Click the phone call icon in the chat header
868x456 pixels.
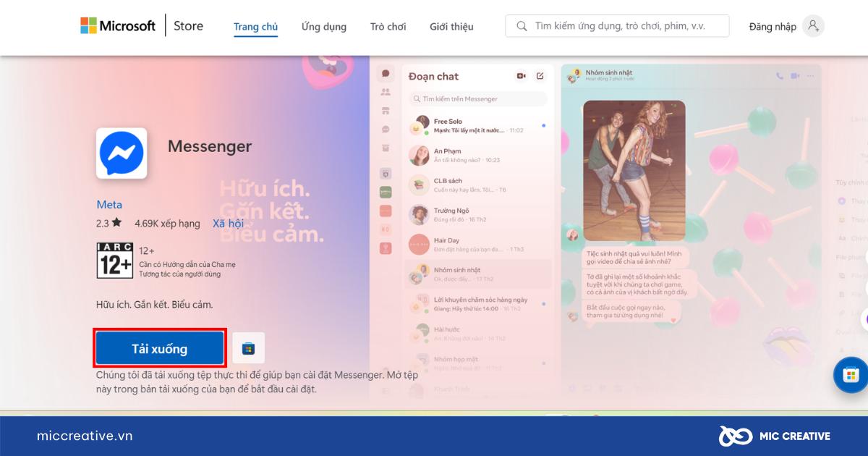click(780, 75)
